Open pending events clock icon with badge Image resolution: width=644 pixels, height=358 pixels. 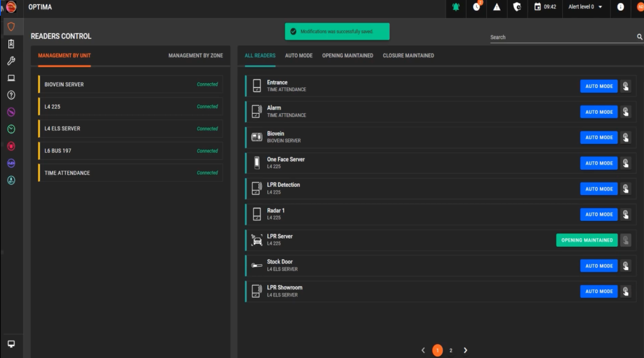click(476, 7)
